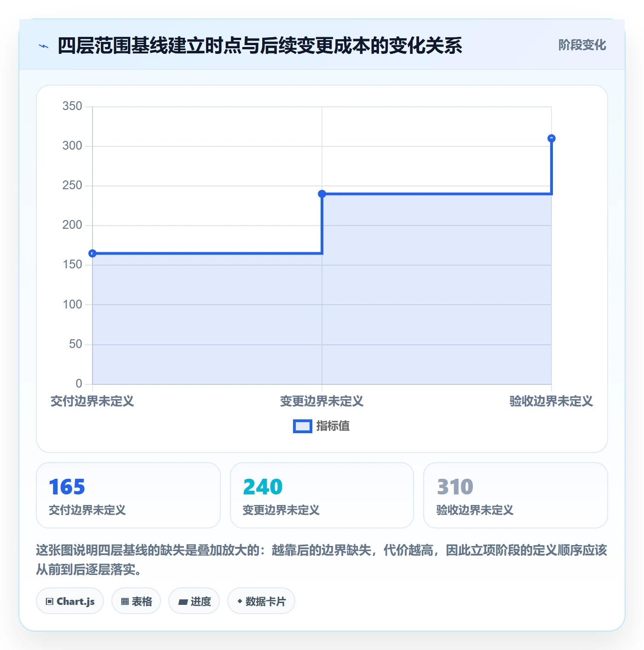Click the 310 data point on chart
This screenshot has height=650, width=644.
coord(552,139)
